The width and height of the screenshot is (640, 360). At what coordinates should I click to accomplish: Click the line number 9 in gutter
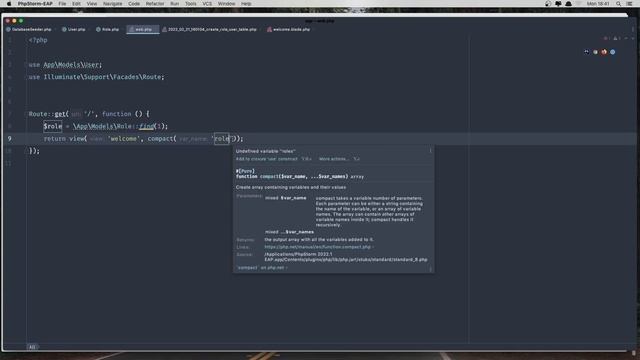9,139
